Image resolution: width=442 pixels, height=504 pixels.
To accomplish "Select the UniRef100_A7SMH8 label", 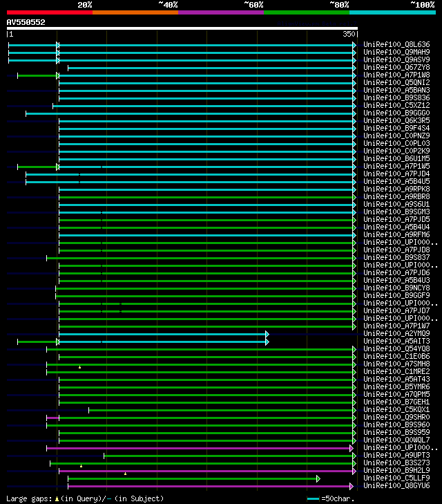I will point(396,364).
